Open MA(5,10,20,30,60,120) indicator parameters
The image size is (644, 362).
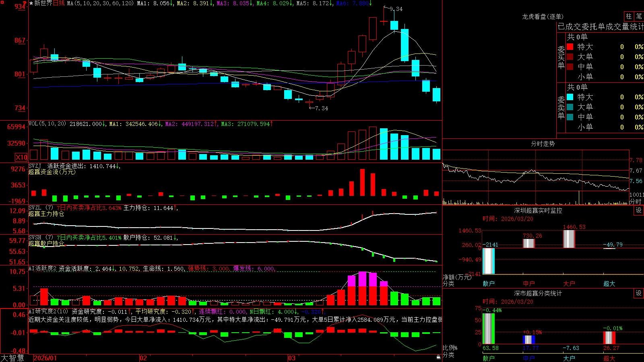tap(100, 3)
